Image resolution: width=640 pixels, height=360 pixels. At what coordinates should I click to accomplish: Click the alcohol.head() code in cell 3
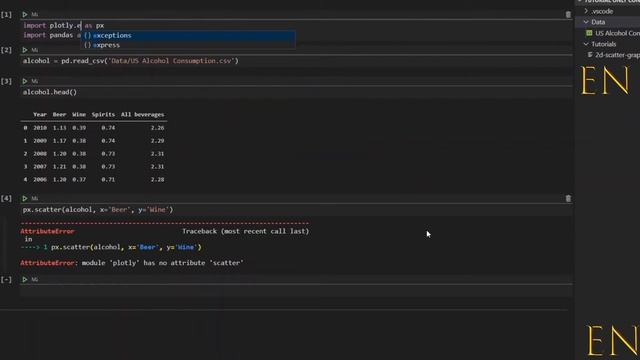click(50, 92)
